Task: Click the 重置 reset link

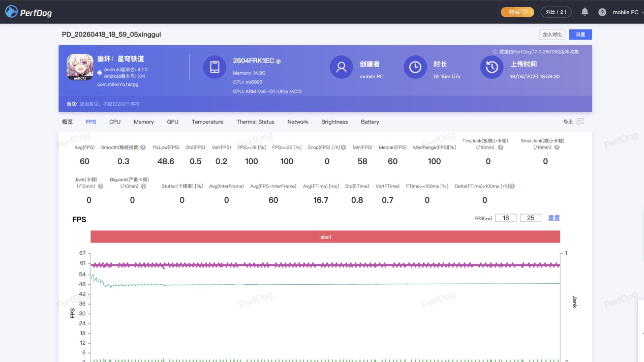Action: 554,218
